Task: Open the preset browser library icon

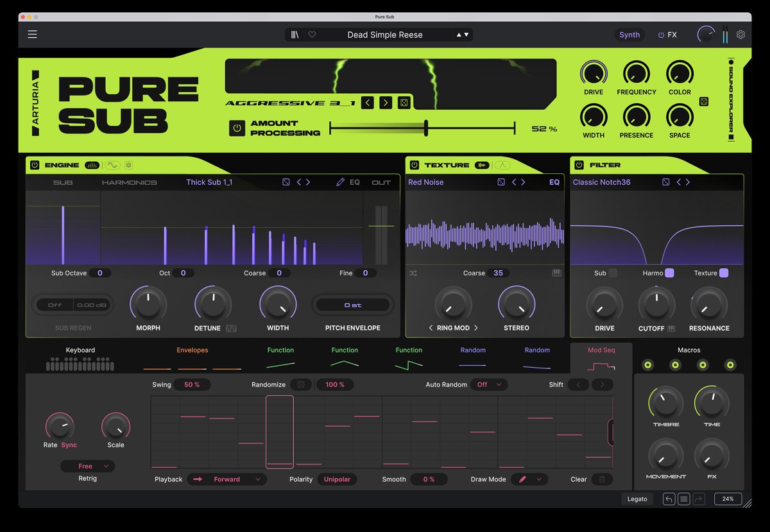Action: point(295,35)
